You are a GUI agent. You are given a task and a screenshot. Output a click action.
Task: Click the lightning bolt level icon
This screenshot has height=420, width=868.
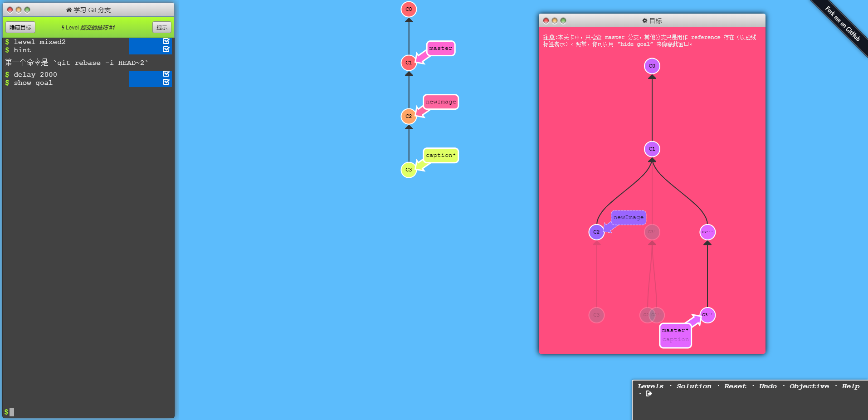[x=63, y=28]
